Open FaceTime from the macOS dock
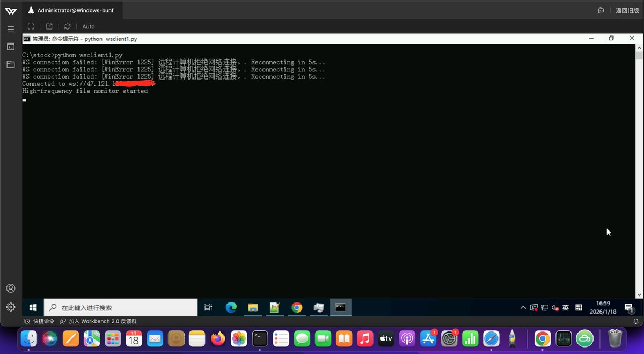 click(x=323, y=338)
